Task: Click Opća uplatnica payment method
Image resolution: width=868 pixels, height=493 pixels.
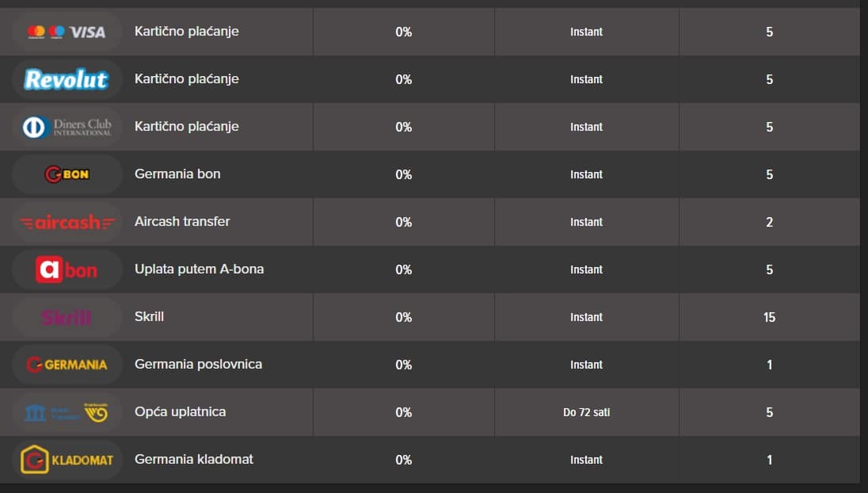Action: click(180, 412)
